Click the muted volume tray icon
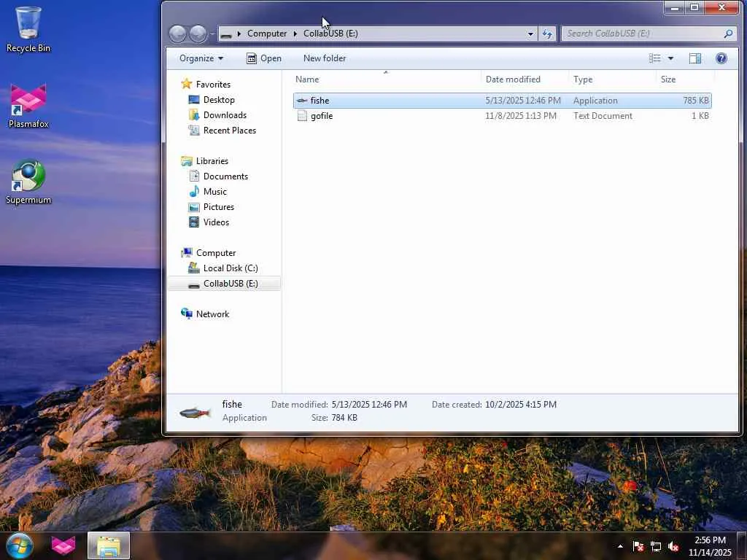747x560 pixels. click(x=673, y=547)
